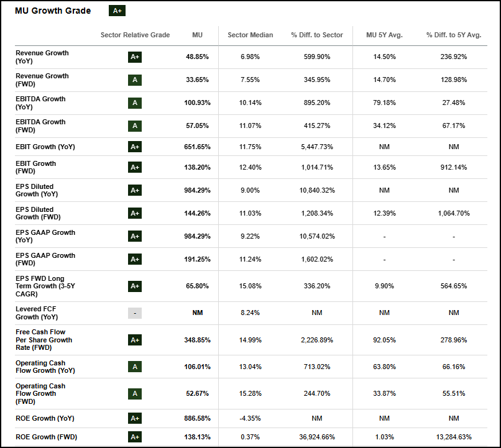The height and width of the screenshot is (448, 501).
Task: Click the A+ grade badge for ROE Growth (FWD)
Action: pyautogui.click(x=135, y=437)
